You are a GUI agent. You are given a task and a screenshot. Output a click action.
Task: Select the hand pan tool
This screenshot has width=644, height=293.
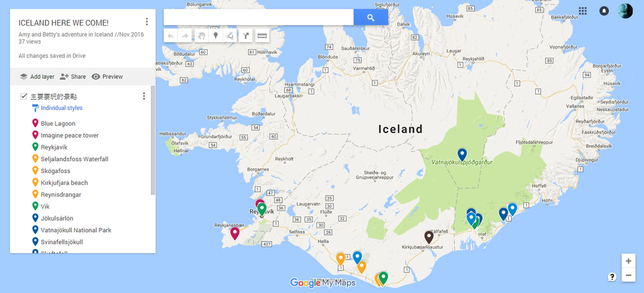201,36
